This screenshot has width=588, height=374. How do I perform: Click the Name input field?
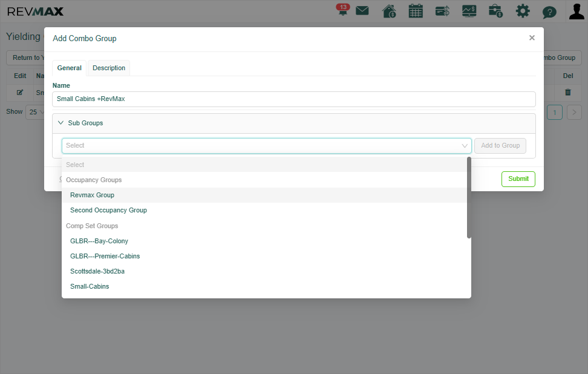[293, 99]
